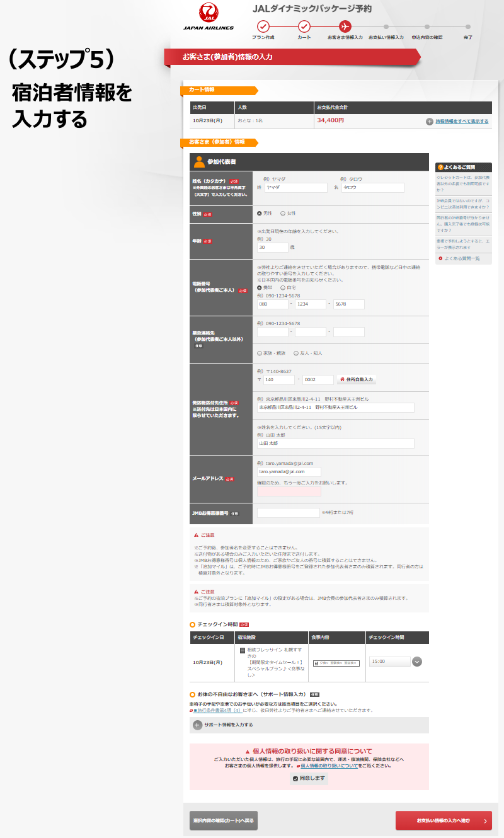
Task: Click middle 緊急連絡先 phone field
Action: click(x=311, y=332)
